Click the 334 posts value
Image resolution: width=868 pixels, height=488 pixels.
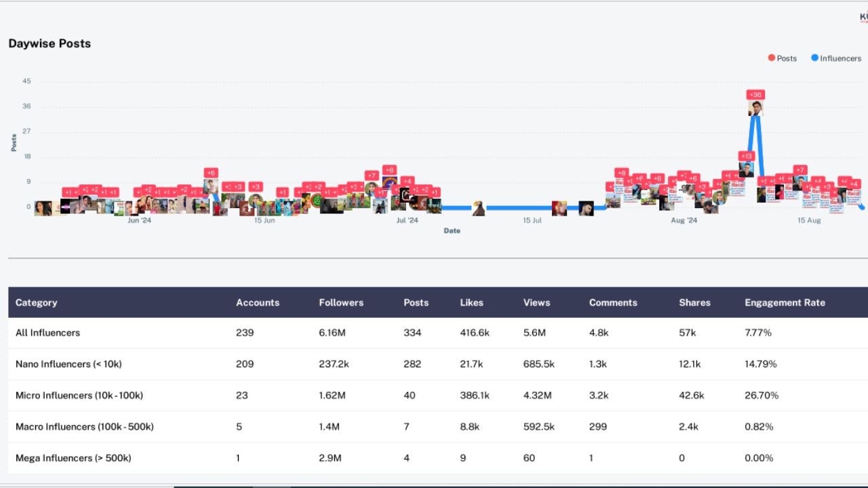point(412,333)
